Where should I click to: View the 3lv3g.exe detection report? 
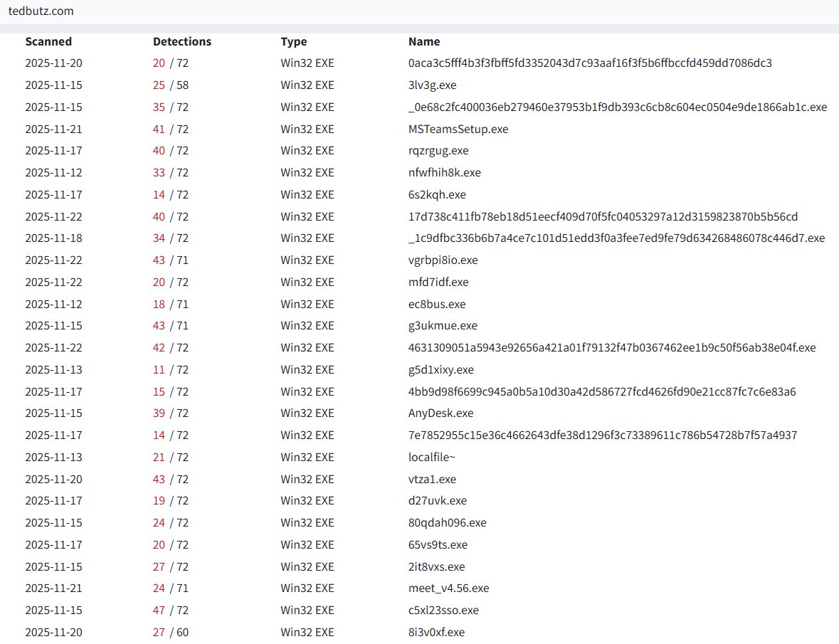coord(433,85)
